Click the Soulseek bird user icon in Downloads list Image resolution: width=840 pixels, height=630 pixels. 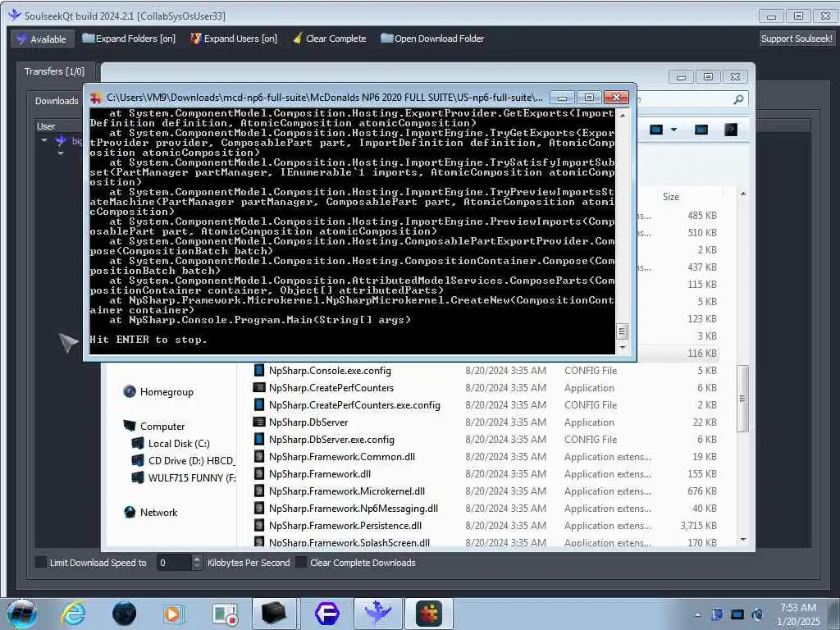(x=61, y=140)
